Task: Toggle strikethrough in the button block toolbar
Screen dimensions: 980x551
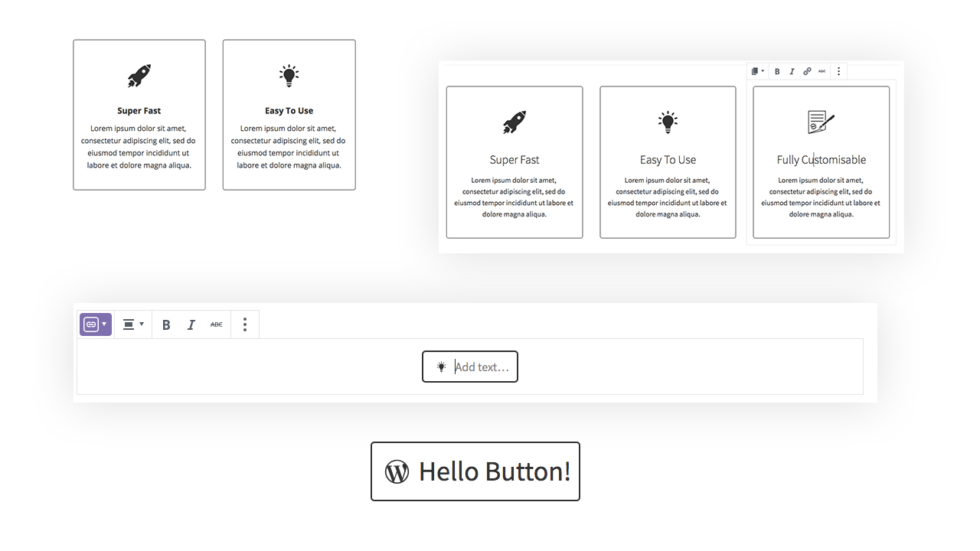Action: (x=217, y=324)
